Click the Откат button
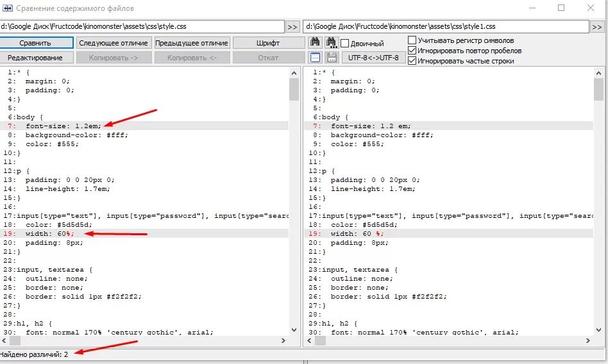608x364 pixels. (268, 58)
